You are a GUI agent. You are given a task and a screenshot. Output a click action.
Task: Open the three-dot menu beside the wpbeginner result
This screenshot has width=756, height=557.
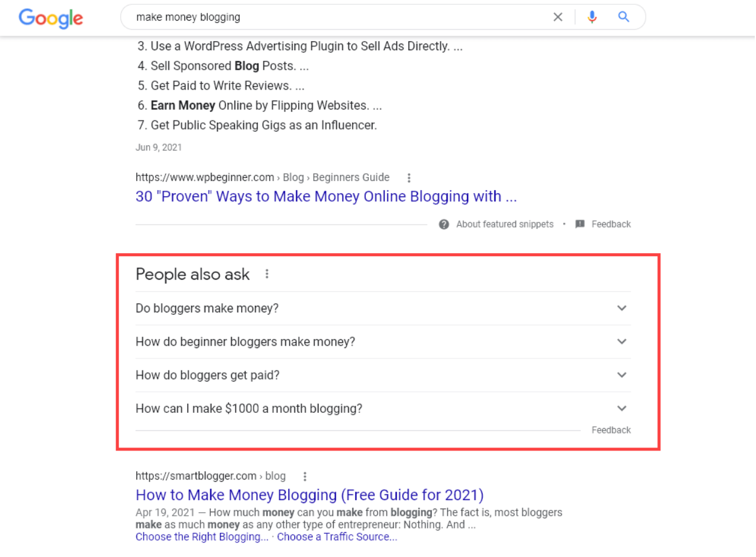point(409,177)
